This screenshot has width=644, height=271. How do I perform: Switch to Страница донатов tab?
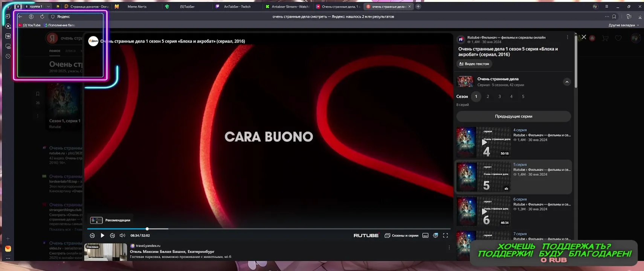pyautogui.click(x=86, y=6)
